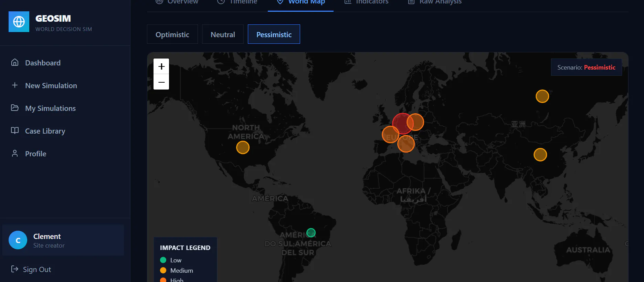Click the red high-impact marker in Europe
The width and height of the screenshot is (644, 282).
click(x=402, y=124)
